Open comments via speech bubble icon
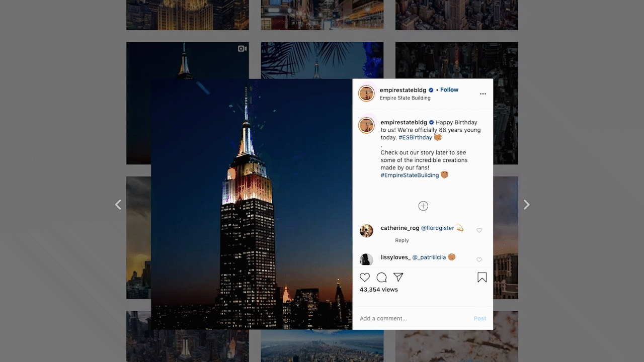The image size is (644, 362). tap(382, 277)
